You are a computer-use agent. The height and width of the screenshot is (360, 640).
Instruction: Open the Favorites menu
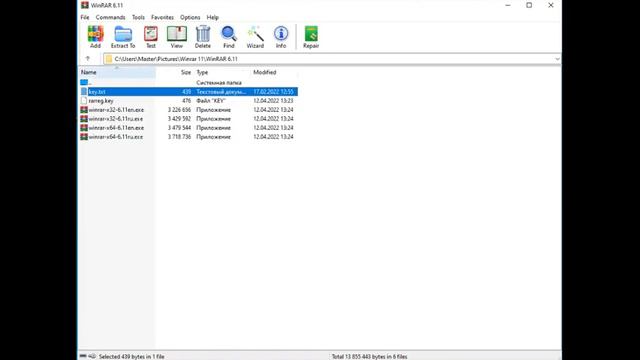(x=162, y=18)
